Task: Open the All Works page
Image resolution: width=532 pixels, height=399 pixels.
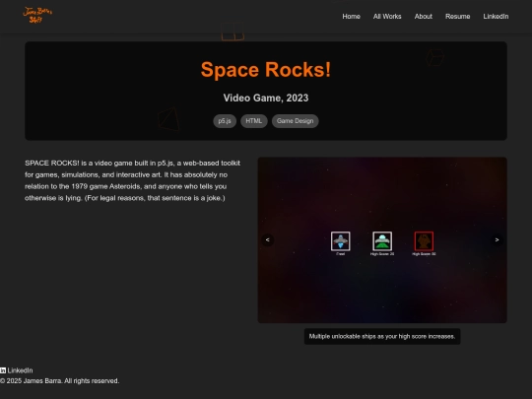Action: pyautogui.click(x=387, y=17)
